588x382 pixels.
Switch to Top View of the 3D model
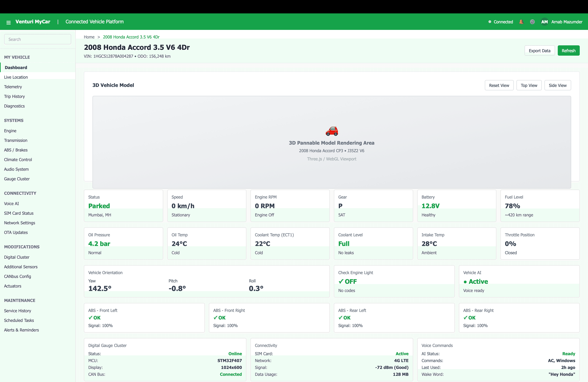[x=529, y=85]
